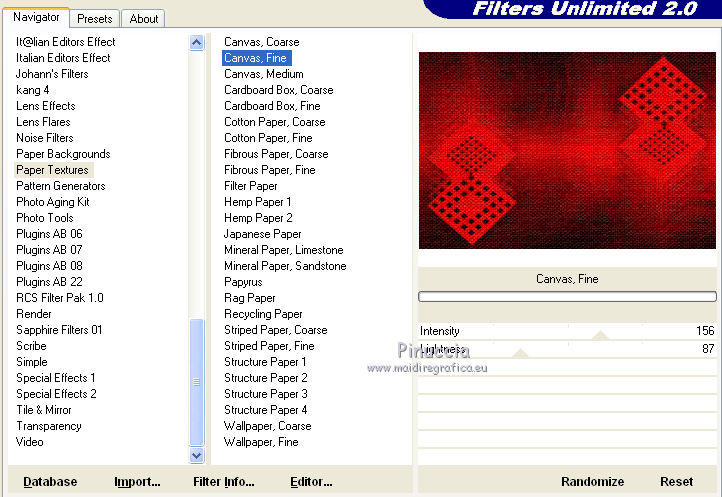Viewport: 722px width, 497px height.
Task: Choose the Structure Paper 3 filter
Action: click(x=266, y=394)
